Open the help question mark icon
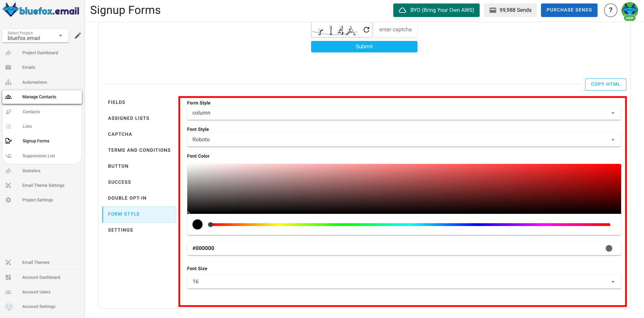This screenshot has width=644, height=318. pyautogui.click(x=611, y=10)
